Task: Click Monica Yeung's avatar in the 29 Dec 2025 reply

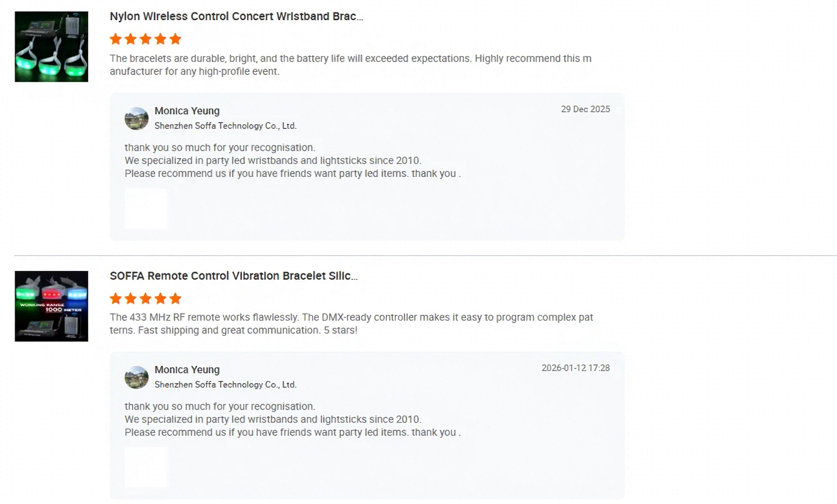Action: [137, 118]
